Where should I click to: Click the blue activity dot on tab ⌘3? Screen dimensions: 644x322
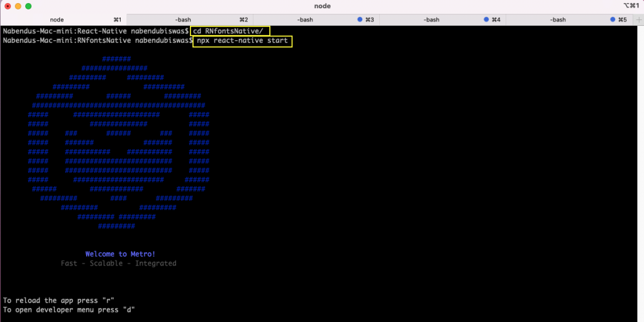coord(360,19)
